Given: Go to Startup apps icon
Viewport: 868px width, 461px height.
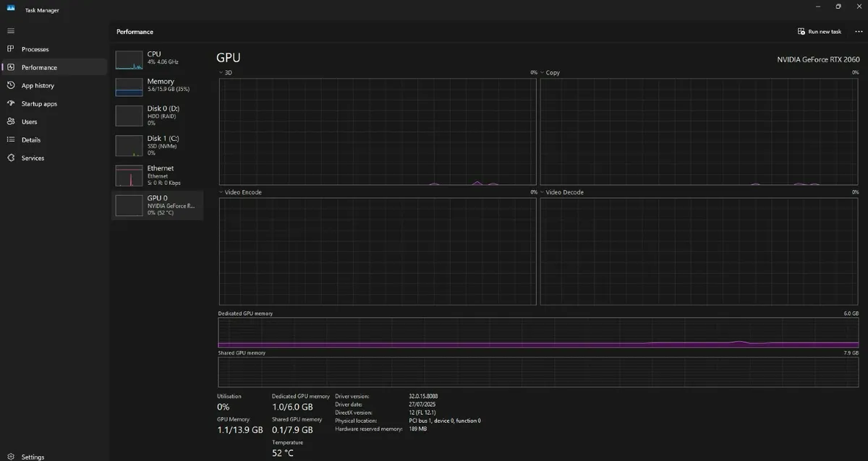Looking at the screenshot, I should (11, 103).
